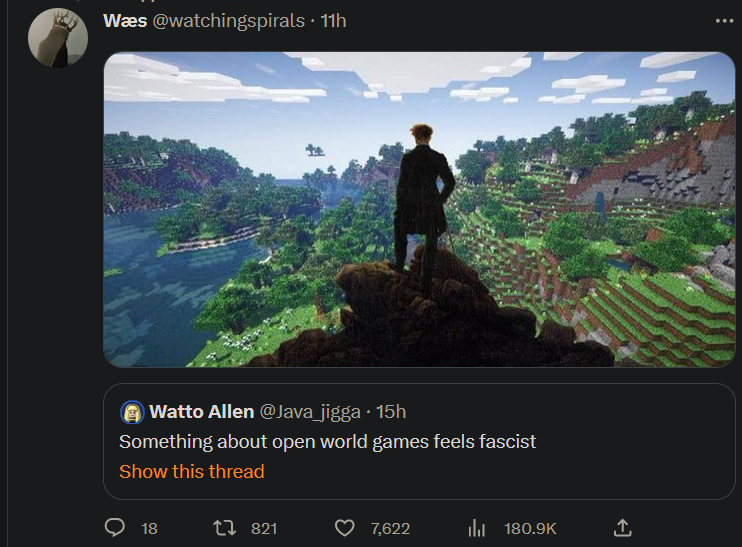Click the @watchingspirals handle

(228, 21)
